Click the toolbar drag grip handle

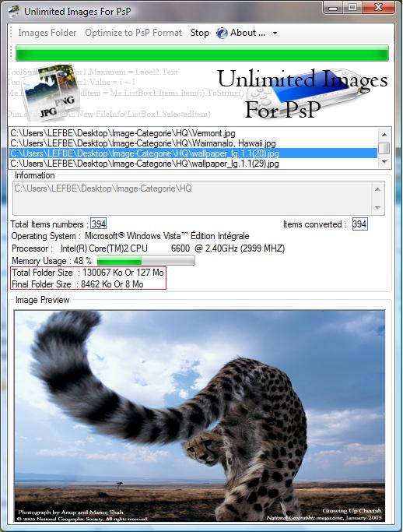[x=11, y=33]
